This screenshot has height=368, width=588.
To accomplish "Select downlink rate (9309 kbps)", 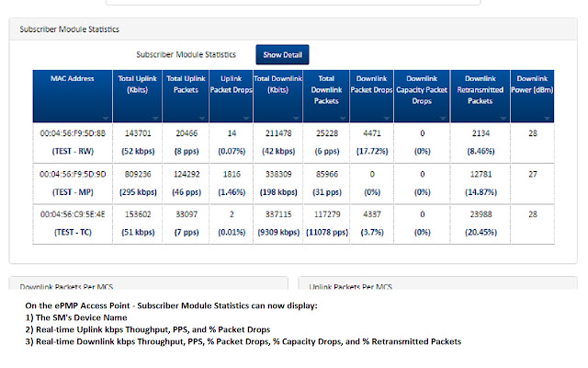I will click(278, 233).
